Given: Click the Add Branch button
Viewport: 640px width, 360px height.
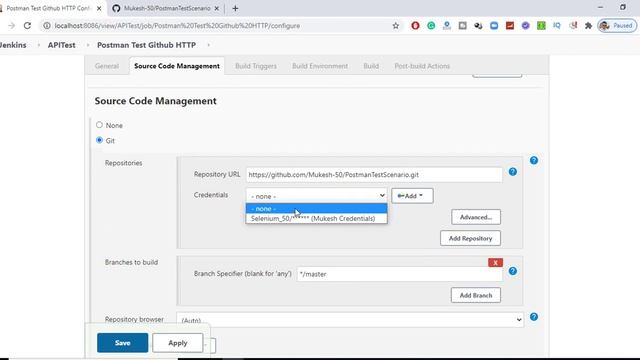Looking at the screenshot, I should 476,295.
